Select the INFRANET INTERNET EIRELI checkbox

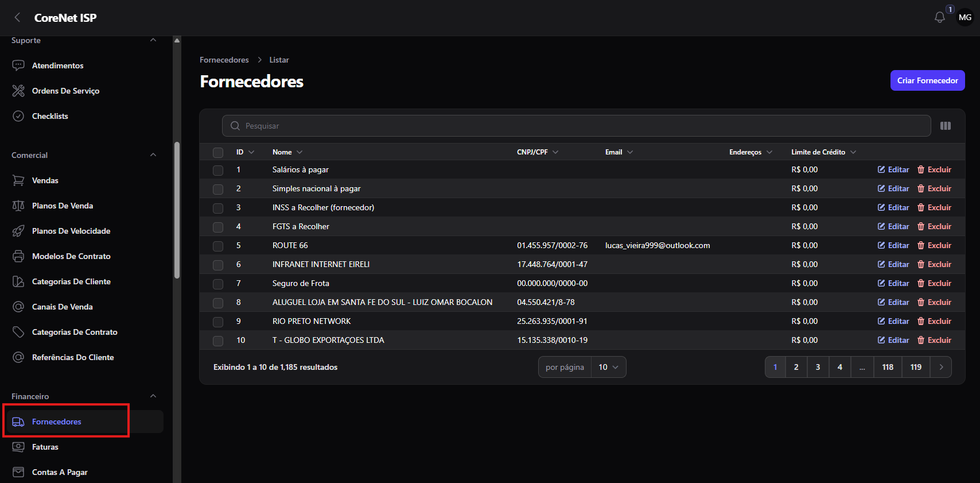tap(218, 265)
